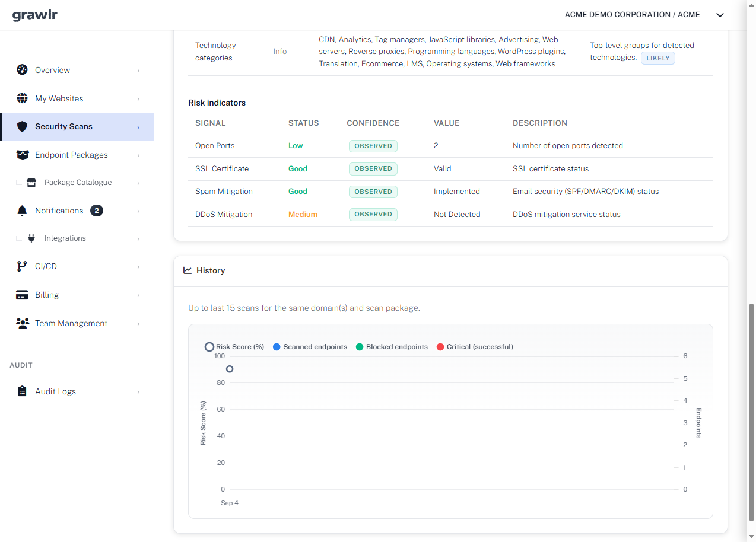Expand the Endpoint Packages chevron
Image resolution: width=756 pixels, height=542 pixels.
tap(138, 155)
